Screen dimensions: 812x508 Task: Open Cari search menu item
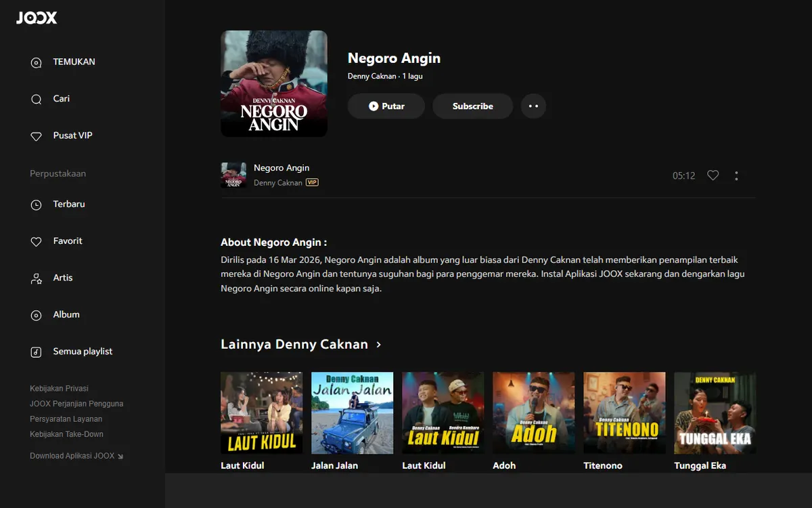tap(62, 98)
